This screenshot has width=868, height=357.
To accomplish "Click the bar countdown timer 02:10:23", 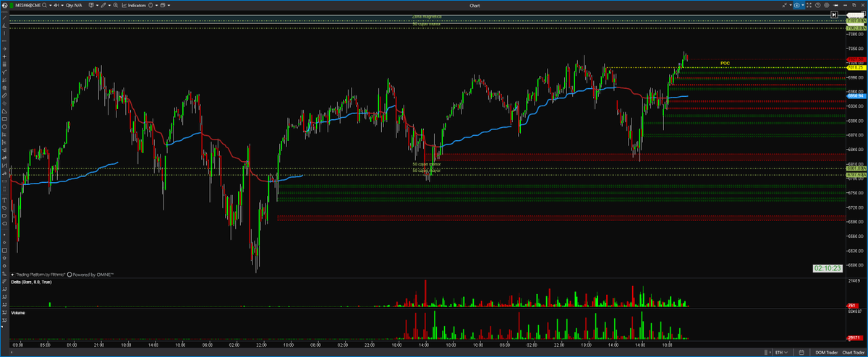I will 827,268.
